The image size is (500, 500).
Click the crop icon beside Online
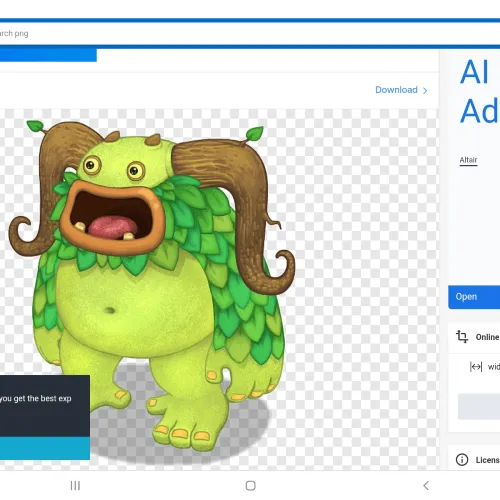click(x=462, y=337)
